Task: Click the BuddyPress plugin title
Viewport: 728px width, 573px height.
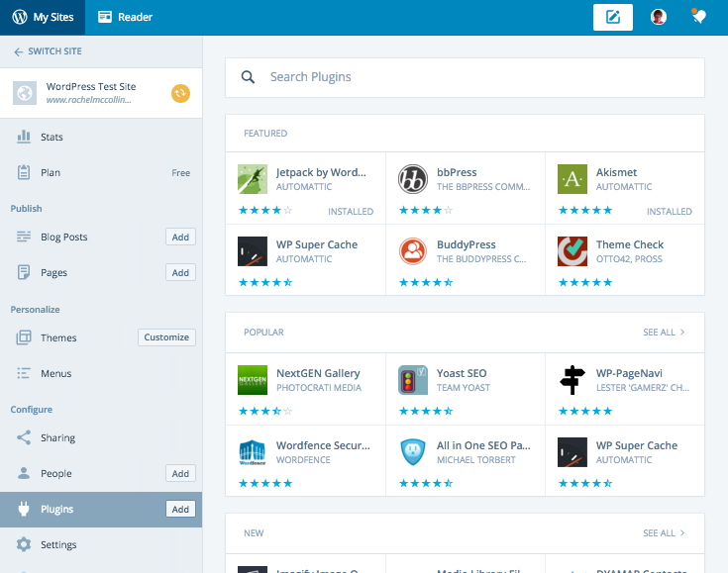Action: pos(466,244)
